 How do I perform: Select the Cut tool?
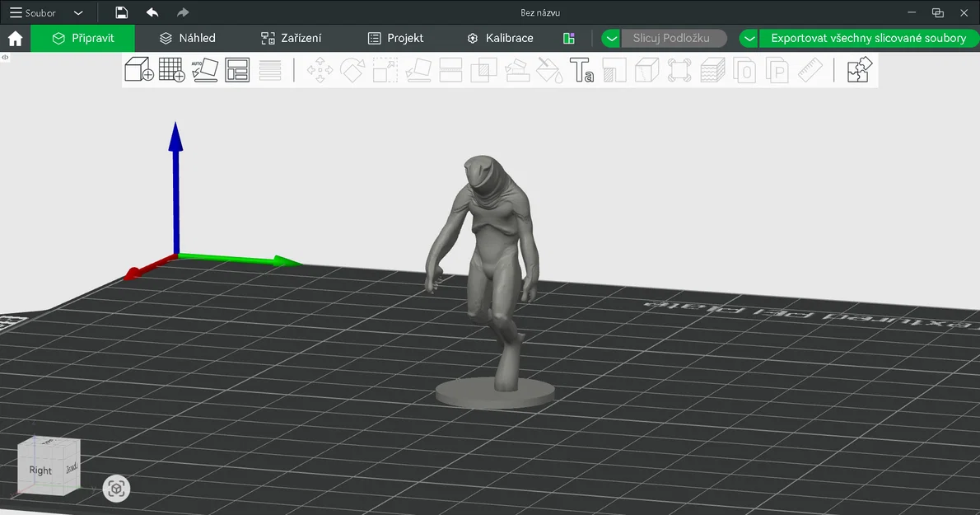click(x=450, y=70)
